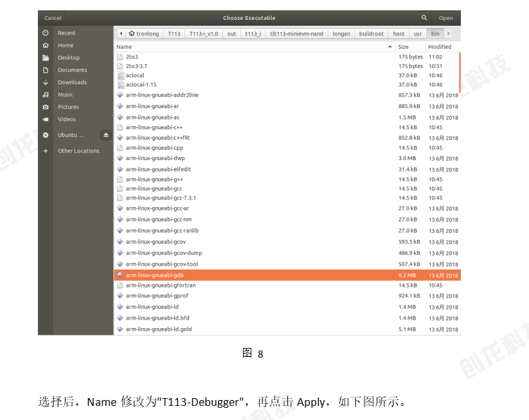529x420 pixels.
Task: Open Desktop location in sidebar
Action: pos(69,58)
